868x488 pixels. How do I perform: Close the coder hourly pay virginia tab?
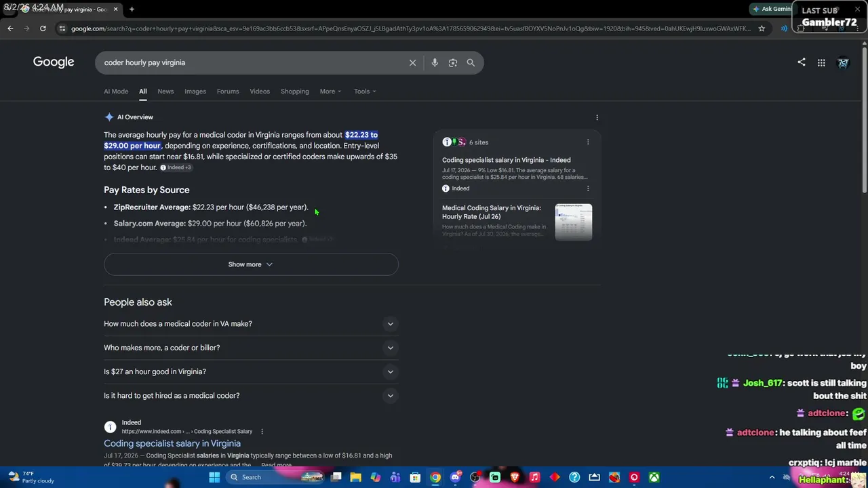[x=115, y=9]
